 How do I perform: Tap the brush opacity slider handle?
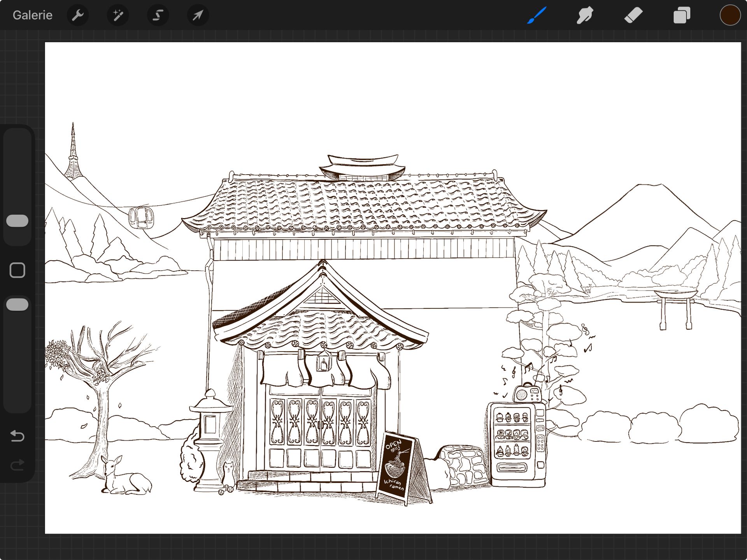[17, 304]
